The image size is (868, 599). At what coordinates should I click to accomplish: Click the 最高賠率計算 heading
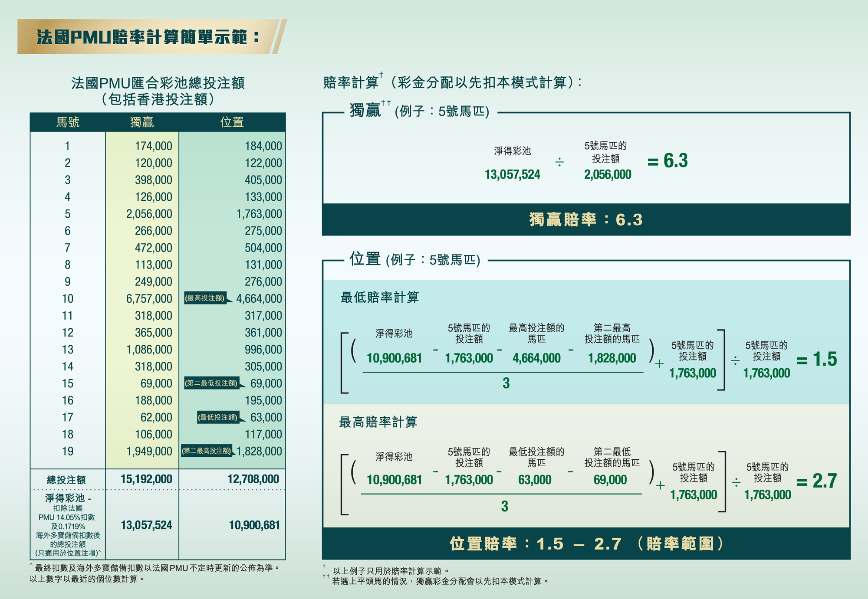tap(378, 422)
